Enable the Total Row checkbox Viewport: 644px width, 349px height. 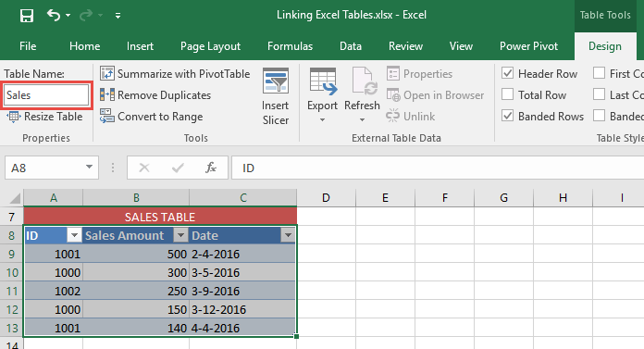click(x=508, y=94)
